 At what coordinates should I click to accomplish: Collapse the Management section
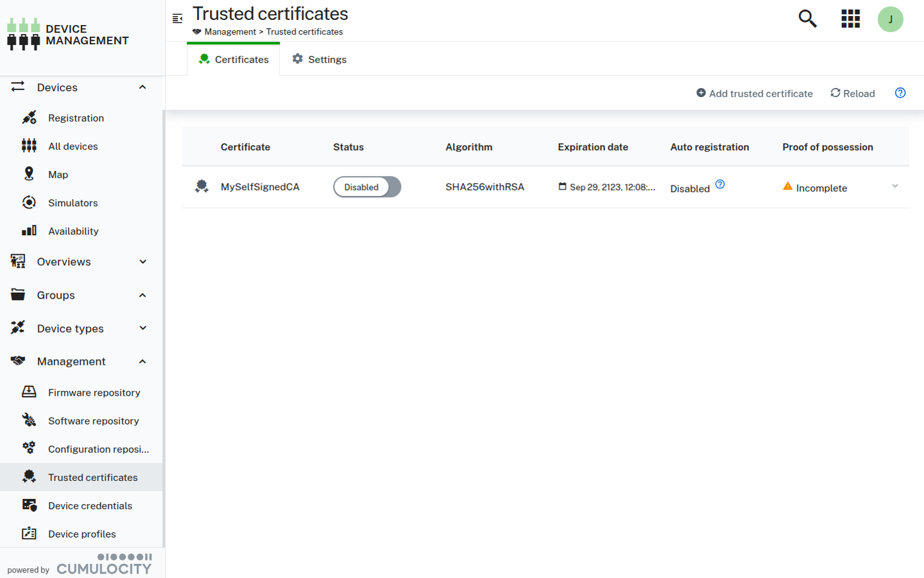coord(142,361)
